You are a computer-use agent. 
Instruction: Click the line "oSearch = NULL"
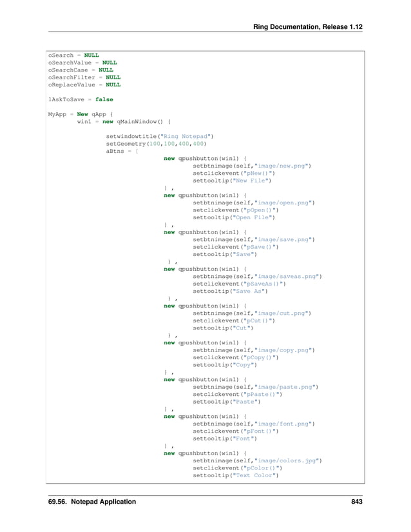click(73, 55)
